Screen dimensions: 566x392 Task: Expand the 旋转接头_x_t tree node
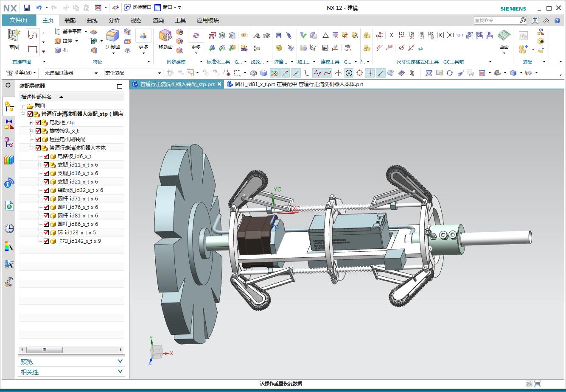31,131
